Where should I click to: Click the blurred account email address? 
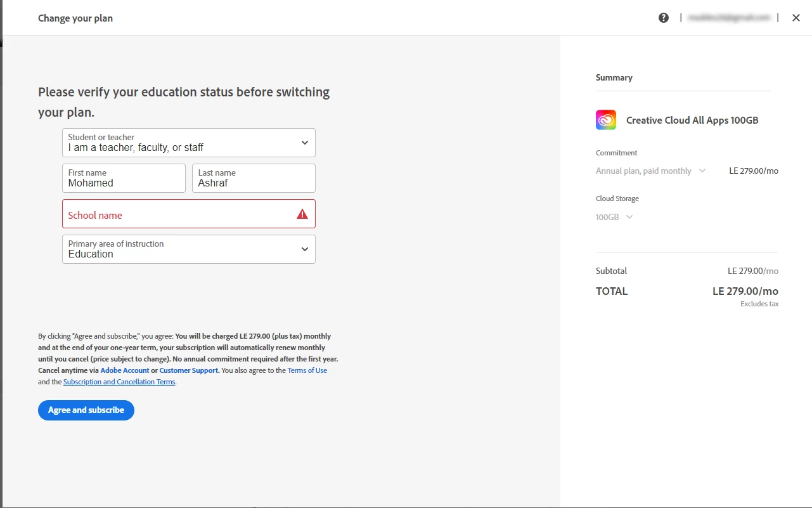pyautogui.click(x=729, y=18)
